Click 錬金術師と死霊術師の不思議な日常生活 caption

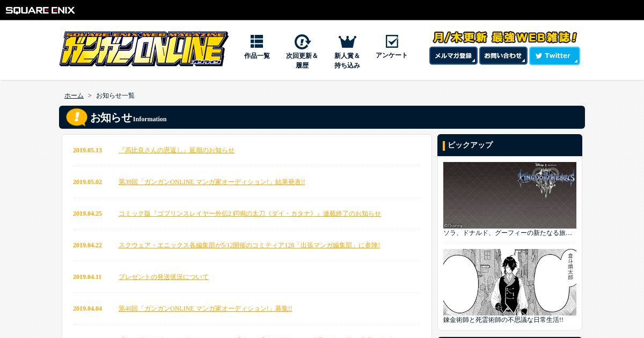click(x=503, y=320)
